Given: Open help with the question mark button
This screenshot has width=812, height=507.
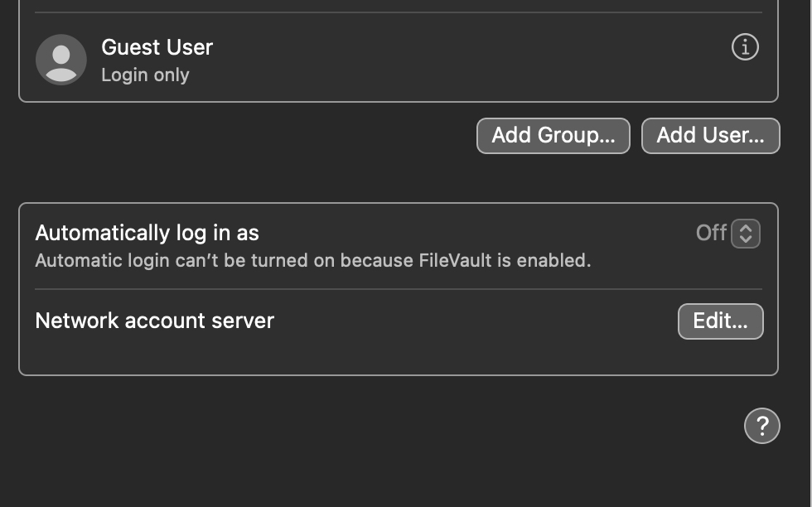Looking at the screenshot, I should [x=761, y=426].
